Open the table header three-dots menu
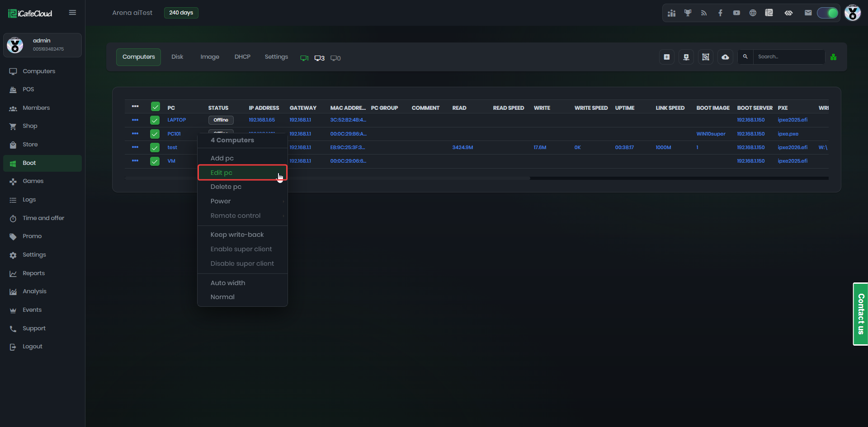The image size is (868, 427). [x=135, y=107]
